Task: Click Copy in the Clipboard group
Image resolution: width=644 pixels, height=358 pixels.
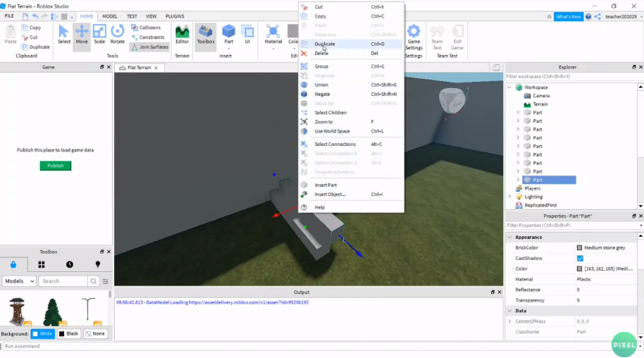Action: point(31,27)
